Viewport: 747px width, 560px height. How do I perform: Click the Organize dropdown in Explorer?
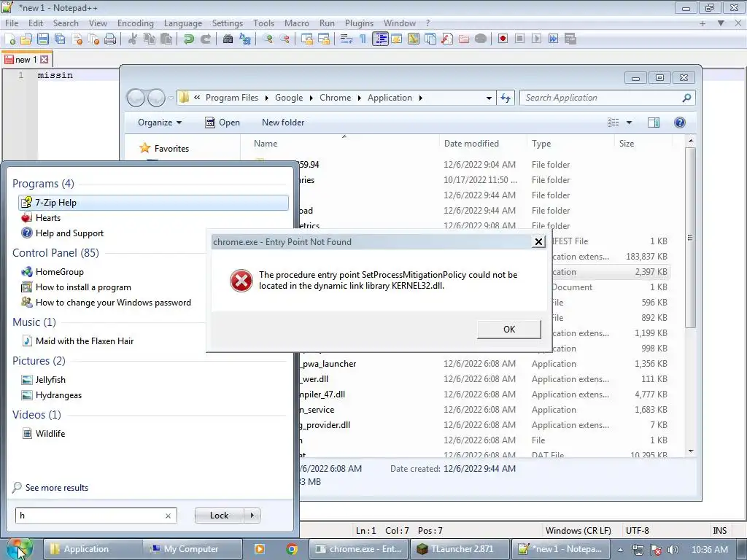point(160,122)
